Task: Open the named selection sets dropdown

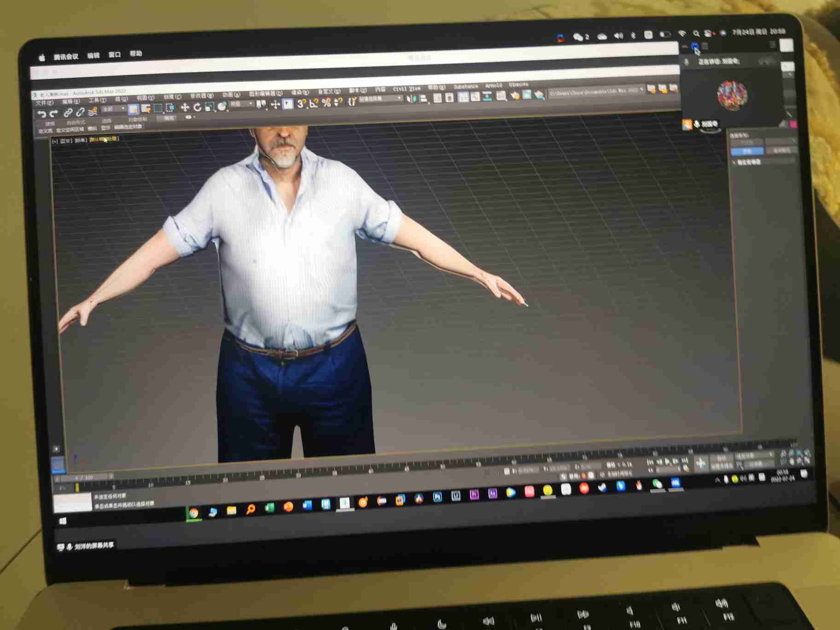Action: [x=380, y=99]
